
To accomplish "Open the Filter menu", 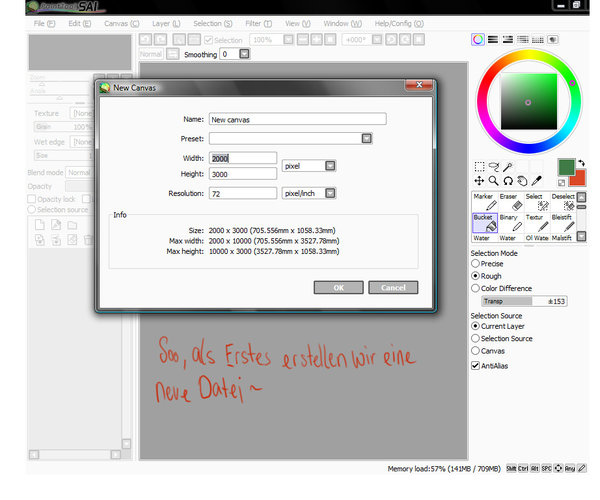I will 259,23.
